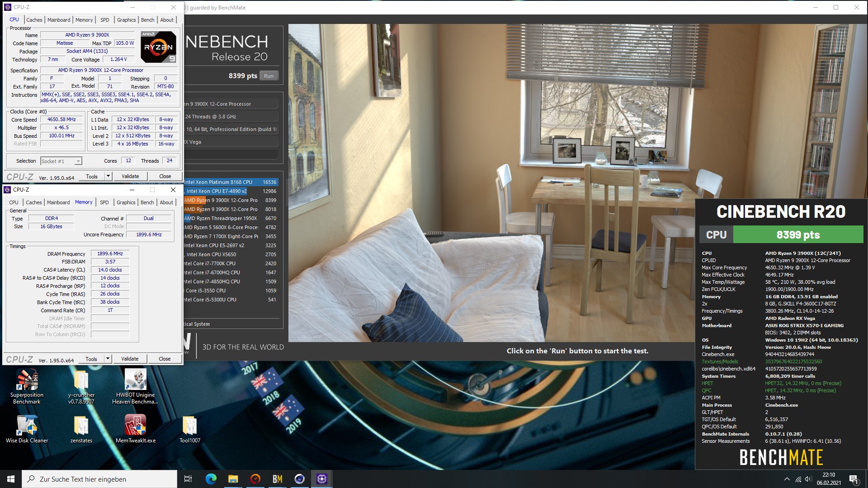Click Command Rate 1T value
Image resolution: width=868 pixels, height=488 pixels.
tap(110, 310)
